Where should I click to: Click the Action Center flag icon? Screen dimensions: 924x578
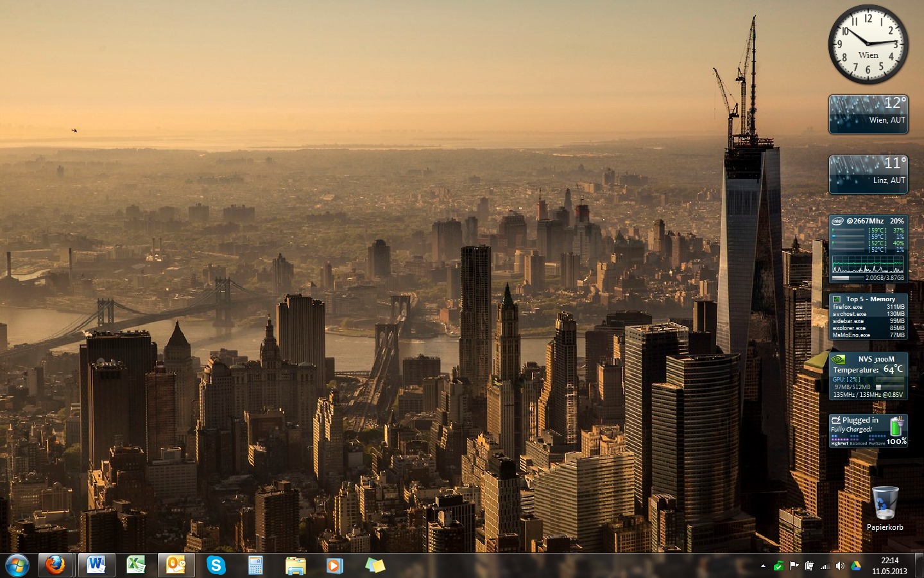(794, 566)
